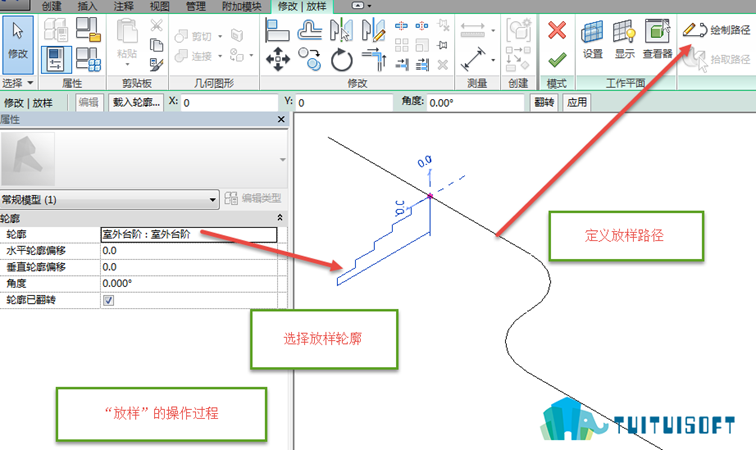Click 绘制路径 sketch path tool
The width and height of the screenshot is (756, 450).
coord(717,30)
